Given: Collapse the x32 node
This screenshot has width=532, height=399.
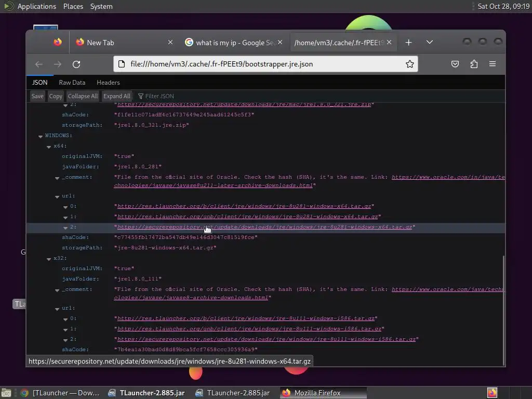Looking at the screenshot, I should coord(49,259).
